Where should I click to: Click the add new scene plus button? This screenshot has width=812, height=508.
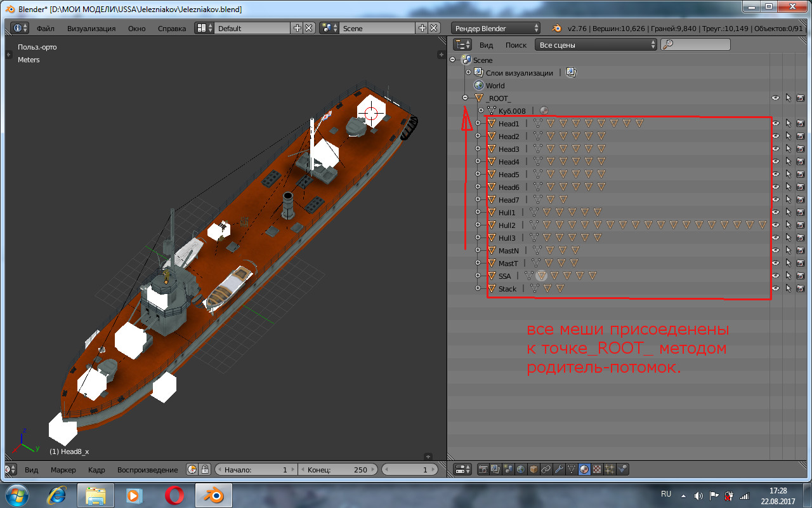click(422, 29)
